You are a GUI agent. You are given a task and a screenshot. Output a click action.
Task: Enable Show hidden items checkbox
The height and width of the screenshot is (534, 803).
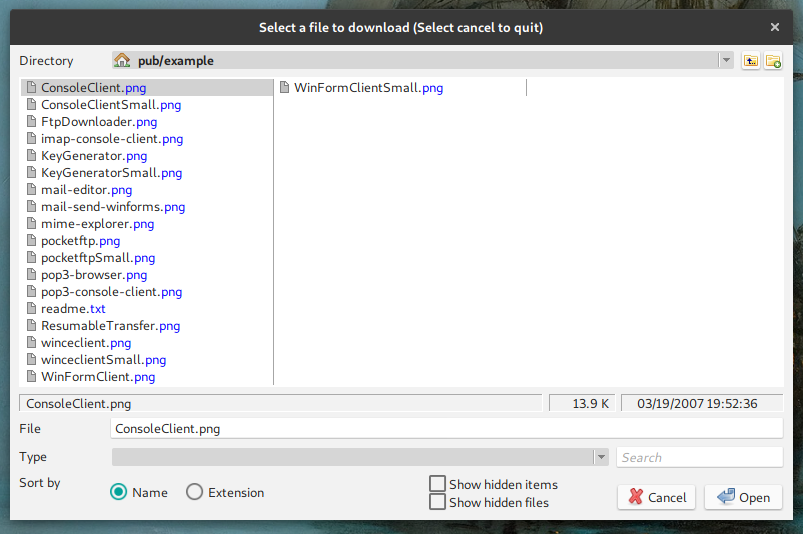pyautogui.click(x=437, y=484)
